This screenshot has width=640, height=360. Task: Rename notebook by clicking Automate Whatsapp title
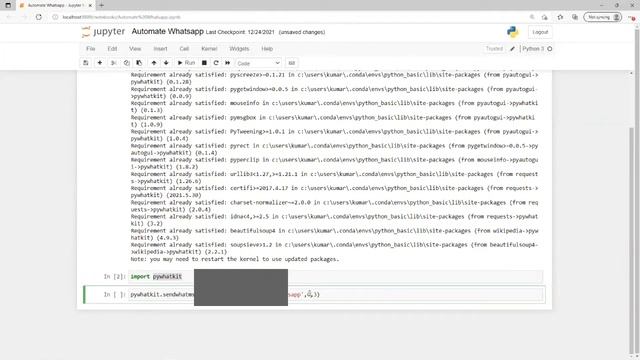167,31
